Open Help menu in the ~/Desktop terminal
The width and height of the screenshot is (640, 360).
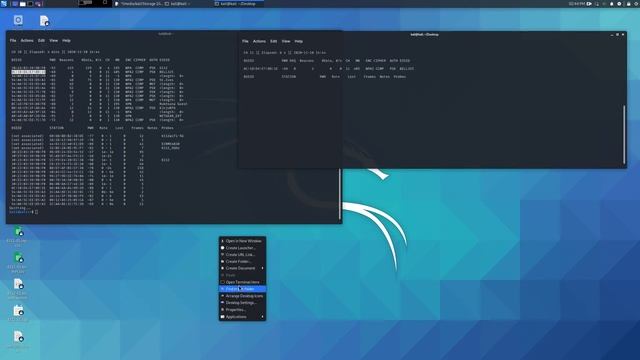298,41
